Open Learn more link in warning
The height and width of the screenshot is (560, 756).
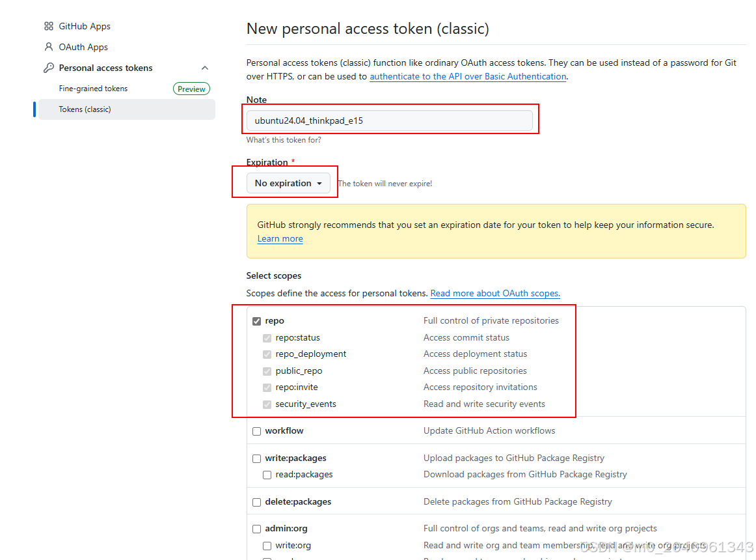click(280, 238)
